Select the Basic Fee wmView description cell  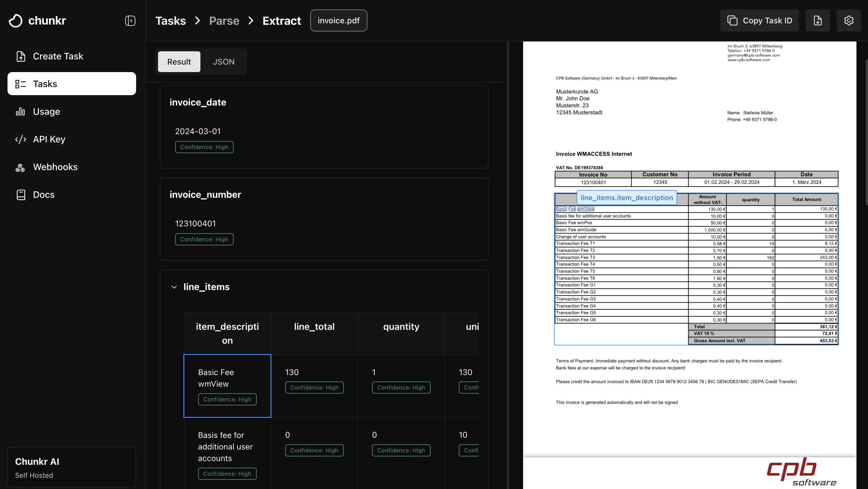click(227, 385)
